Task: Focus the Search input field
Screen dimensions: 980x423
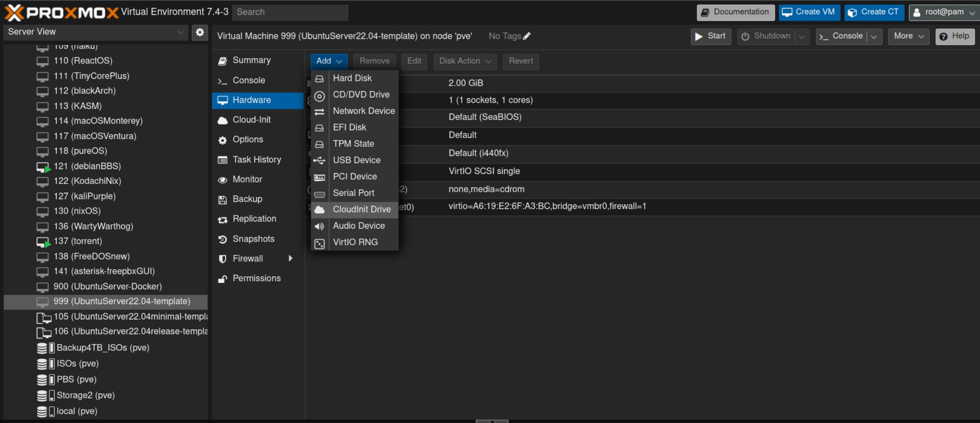Action: (x=290, y=12)
